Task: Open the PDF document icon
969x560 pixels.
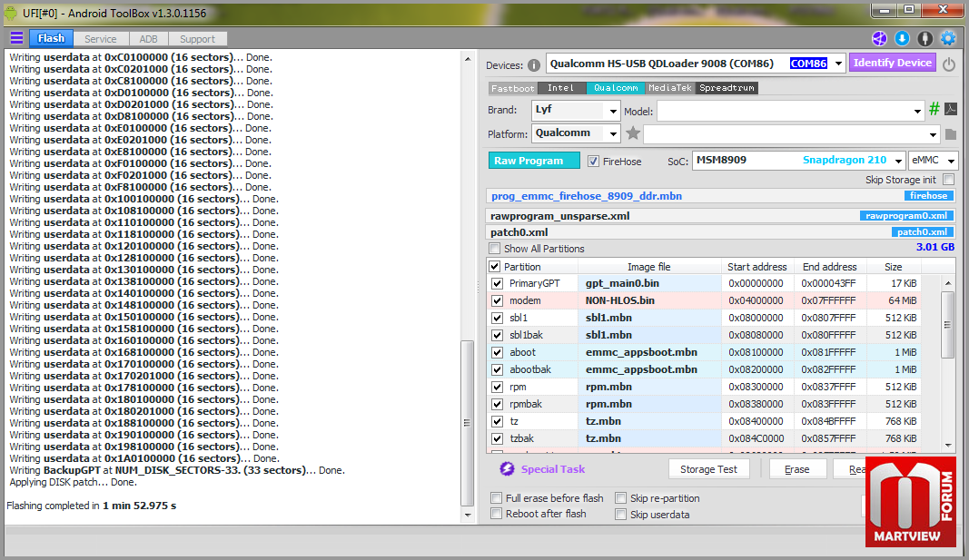Action: coord(951,110)
